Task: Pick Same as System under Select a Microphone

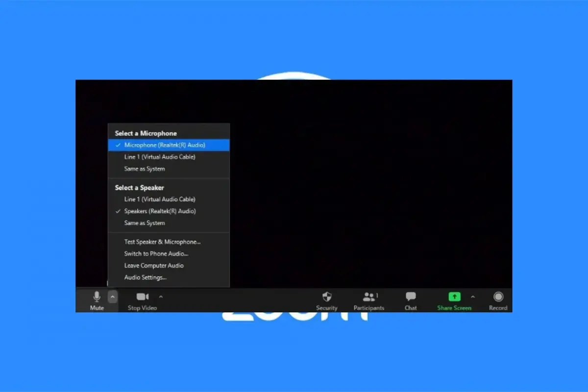Action: point(145,169)
